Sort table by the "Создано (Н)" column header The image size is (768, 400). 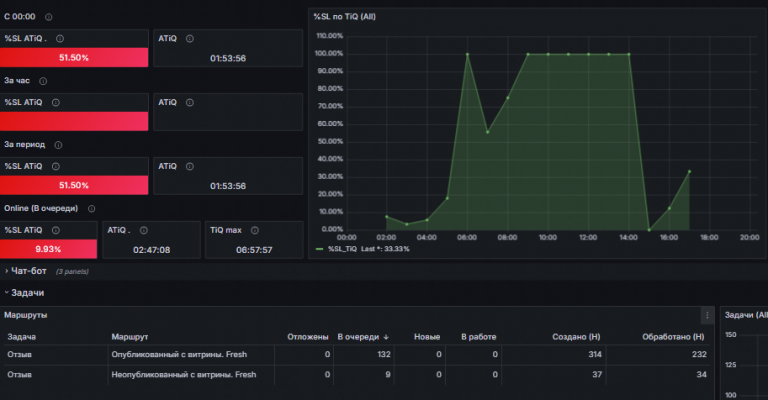pos(576,337)
